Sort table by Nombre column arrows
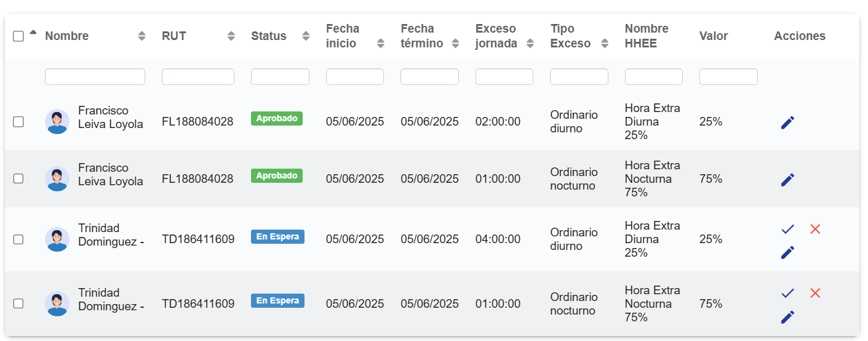The image size is (868, 341). point(141,36)
